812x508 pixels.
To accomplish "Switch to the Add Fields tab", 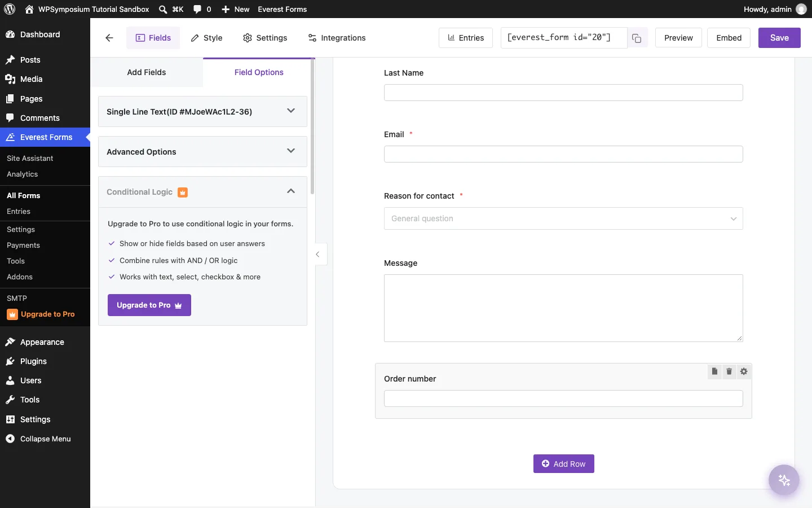I will tap(147, 72).
